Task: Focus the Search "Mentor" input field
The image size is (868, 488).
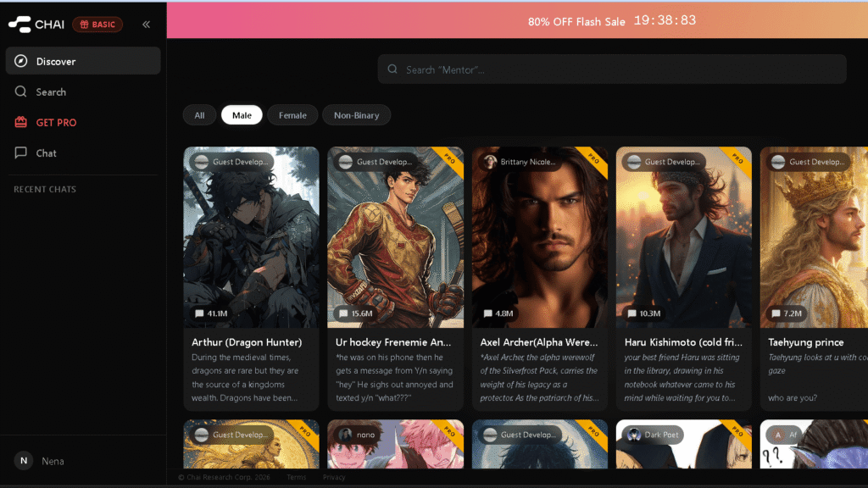Action: point(612,69)
